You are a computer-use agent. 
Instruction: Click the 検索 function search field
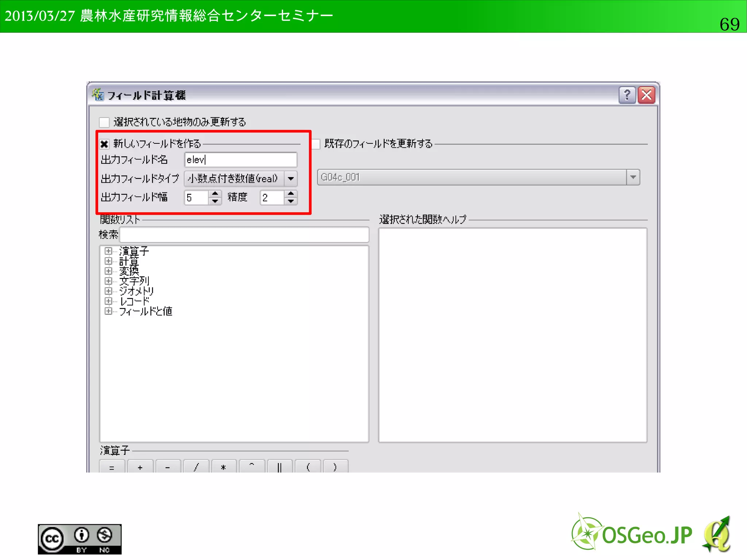tap(244, 235)
